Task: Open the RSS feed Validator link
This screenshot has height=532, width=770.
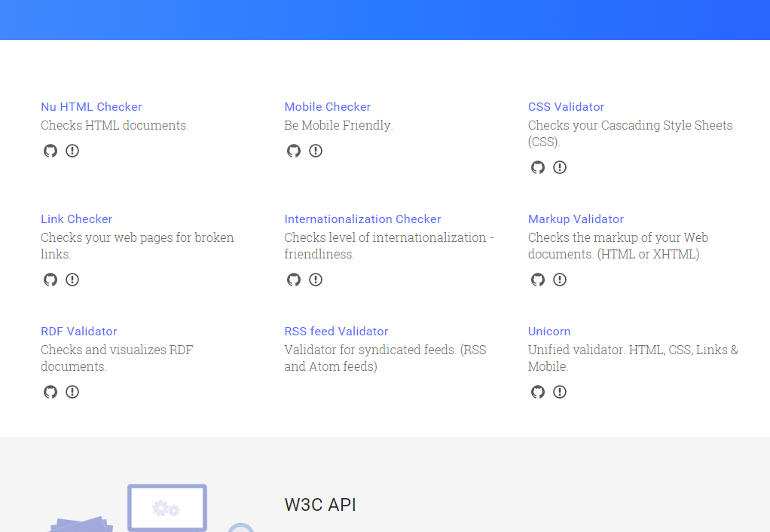Action: click(336, 332)
